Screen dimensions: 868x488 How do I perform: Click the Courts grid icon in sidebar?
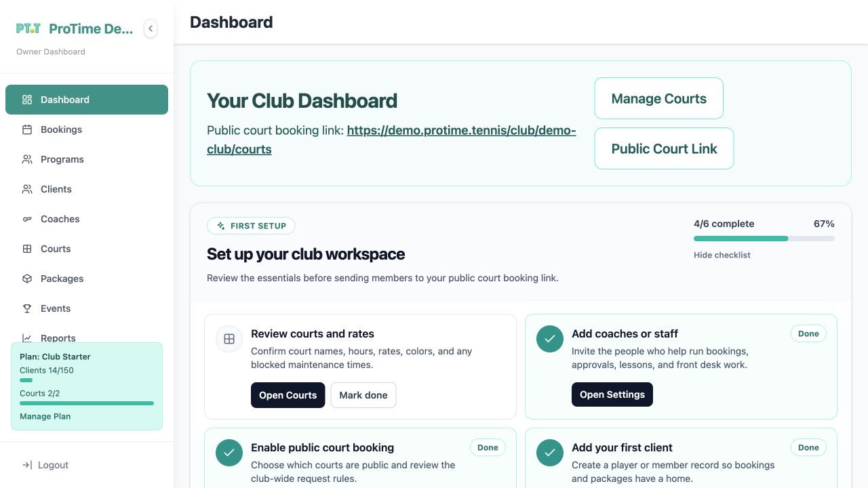tap(27, 249)
